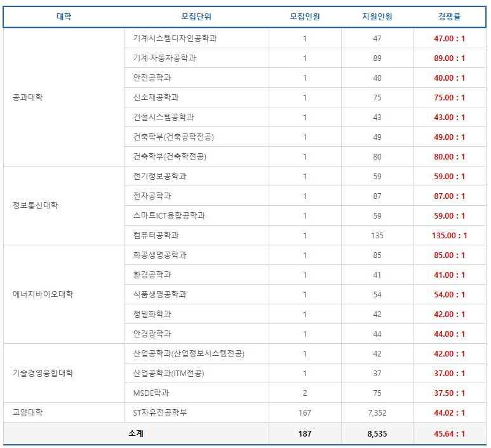Click applicant count 87 for 전자공학과
Viewport: 491px width, 448px height.
(x=377, y=196)
